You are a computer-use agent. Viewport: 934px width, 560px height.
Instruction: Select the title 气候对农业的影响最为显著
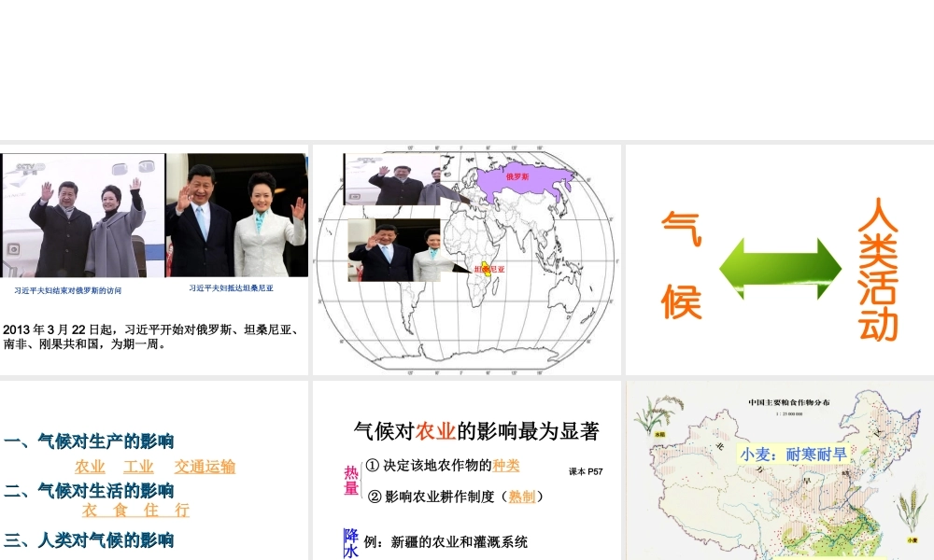(476, 431)
